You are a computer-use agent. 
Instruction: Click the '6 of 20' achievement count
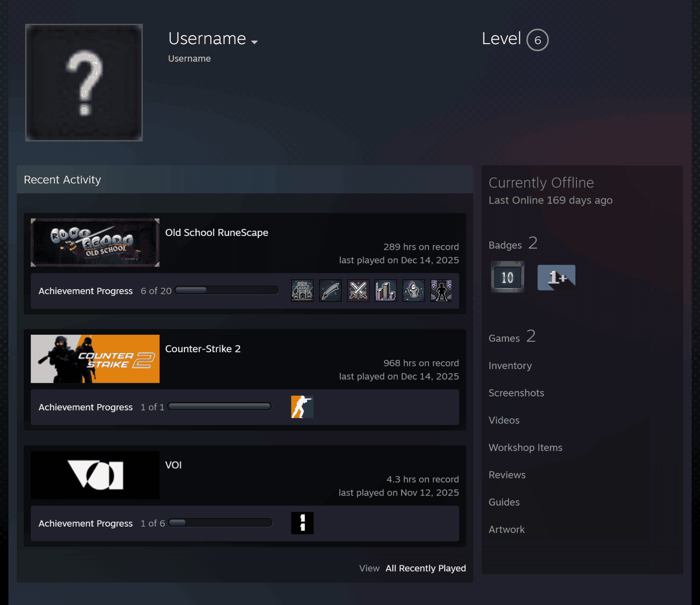point(156,291)
